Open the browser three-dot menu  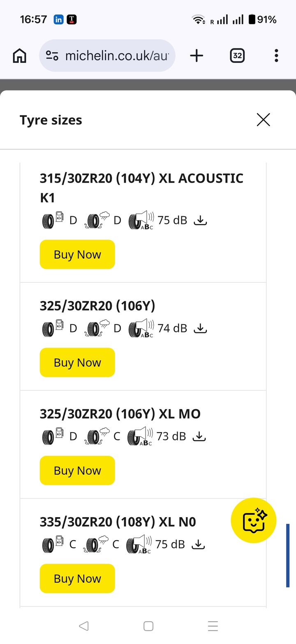(x=276, y=55)
